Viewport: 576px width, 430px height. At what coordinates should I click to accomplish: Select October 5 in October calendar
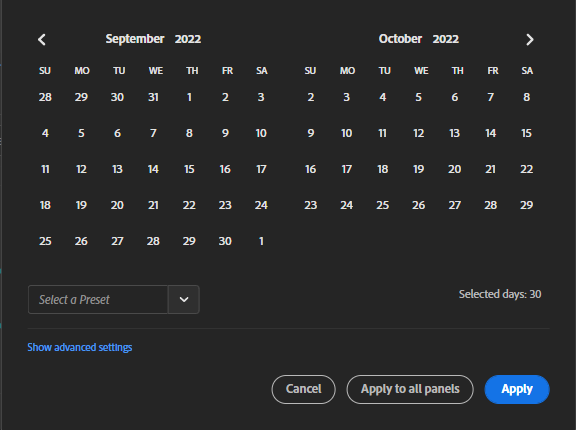coord(418,97)
